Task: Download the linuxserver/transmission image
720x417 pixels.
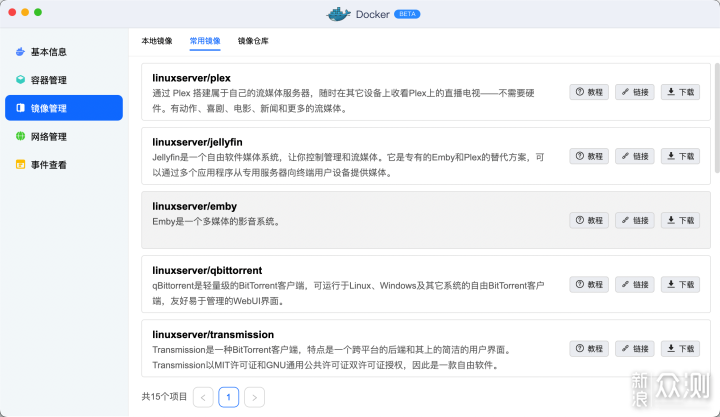Action: (681, 349)
